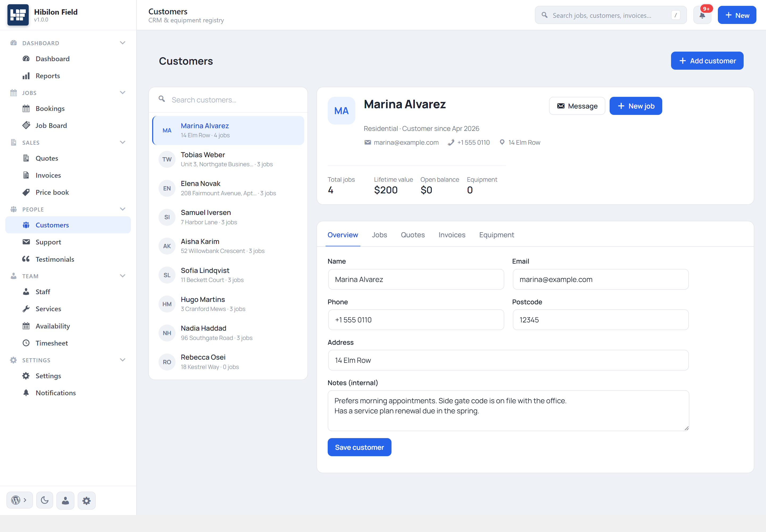The height and width of the screenshot is (532, 766).
Task: Click the MA avatar in customer header
Action: tap(341, 111)
